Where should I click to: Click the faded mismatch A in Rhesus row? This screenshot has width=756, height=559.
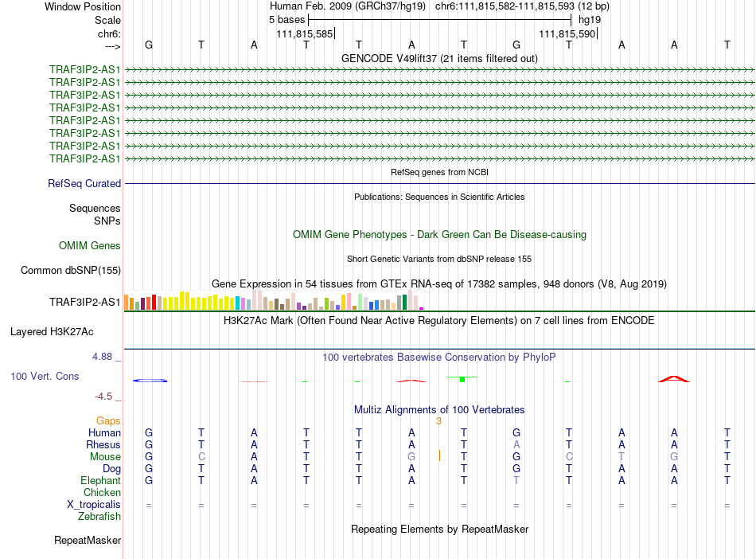coord(516,444)
